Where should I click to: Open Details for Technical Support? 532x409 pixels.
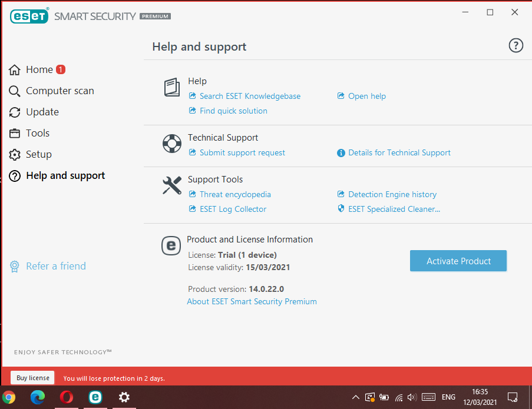pyautogui.click(x=399, y=153)
